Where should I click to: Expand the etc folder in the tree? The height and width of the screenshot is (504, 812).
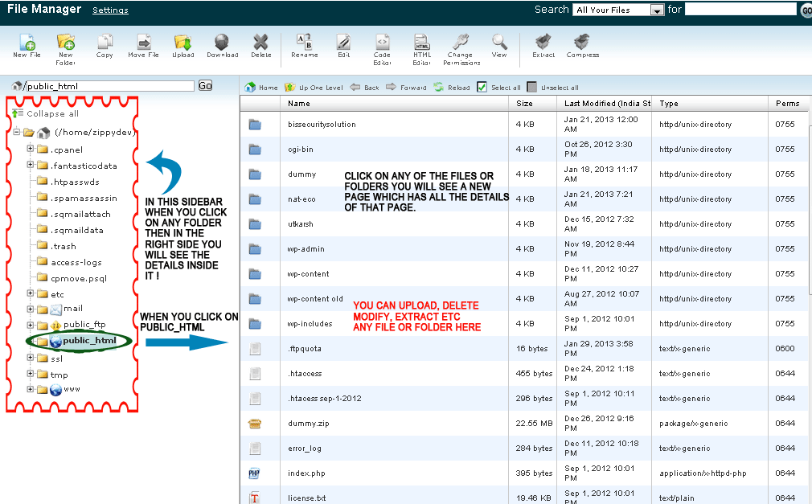tap(29, 293)
